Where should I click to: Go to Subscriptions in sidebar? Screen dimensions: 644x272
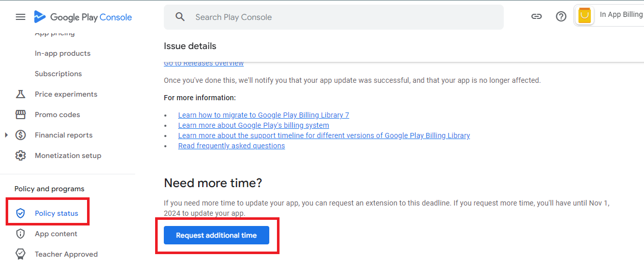[58, 74]
